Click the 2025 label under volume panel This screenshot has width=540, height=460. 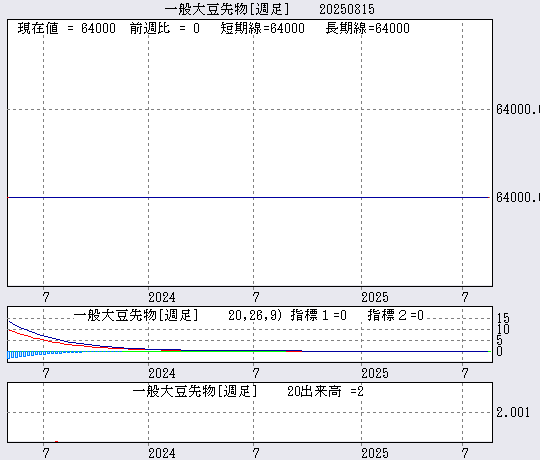375,453
